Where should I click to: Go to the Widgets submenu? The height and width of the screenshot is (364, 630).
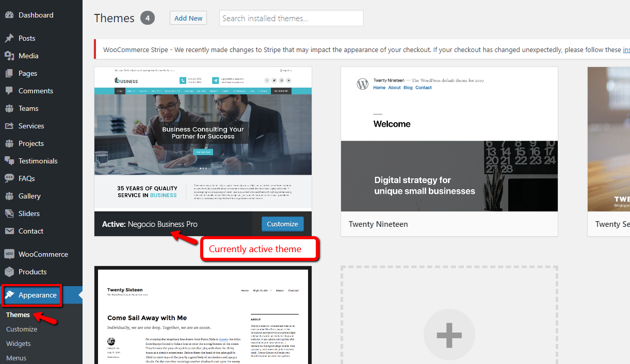19,343
